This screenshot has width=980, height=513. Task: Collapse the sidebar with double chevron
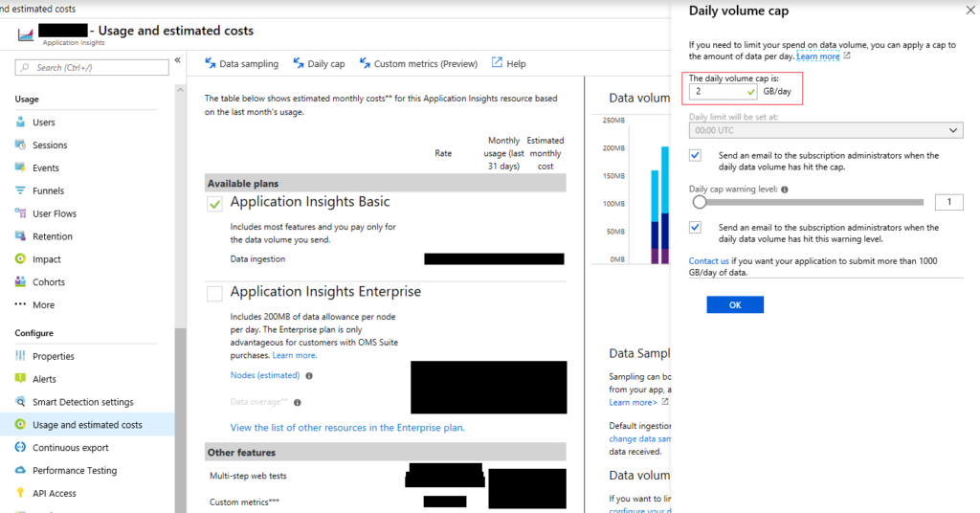click(x=177, y=60)
